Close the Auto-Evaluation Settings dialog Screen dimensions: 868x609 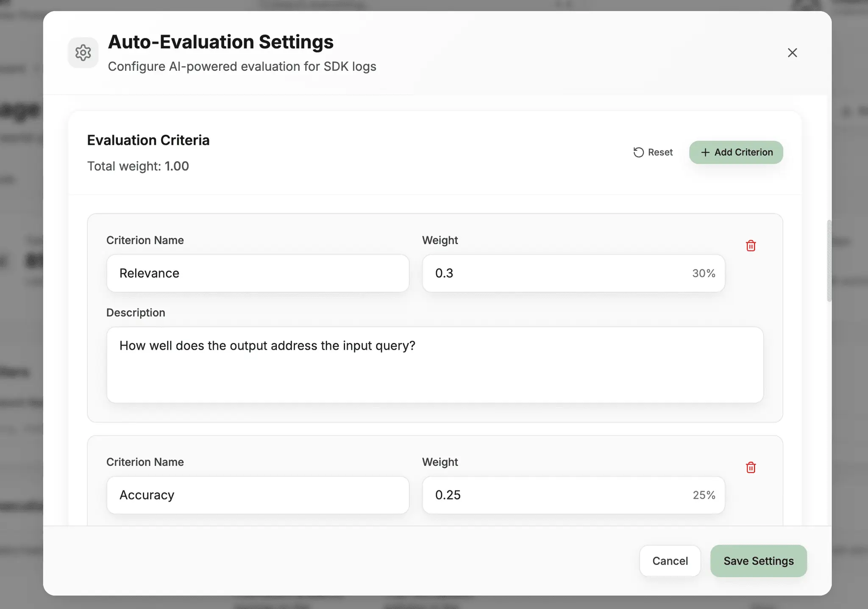(792, 53)
